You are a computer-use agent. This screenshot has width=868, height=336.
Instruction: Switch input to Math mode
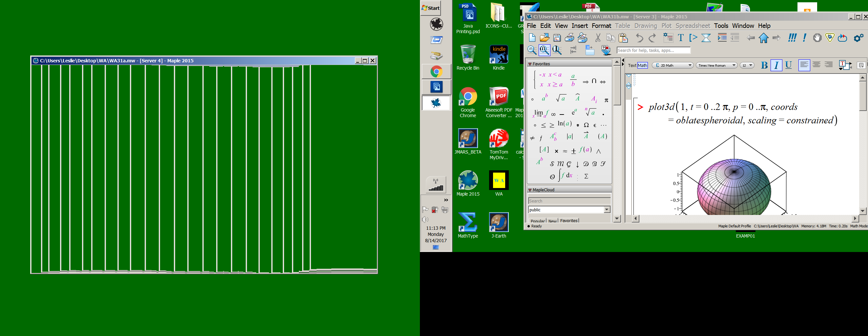(x=643, y=65)
